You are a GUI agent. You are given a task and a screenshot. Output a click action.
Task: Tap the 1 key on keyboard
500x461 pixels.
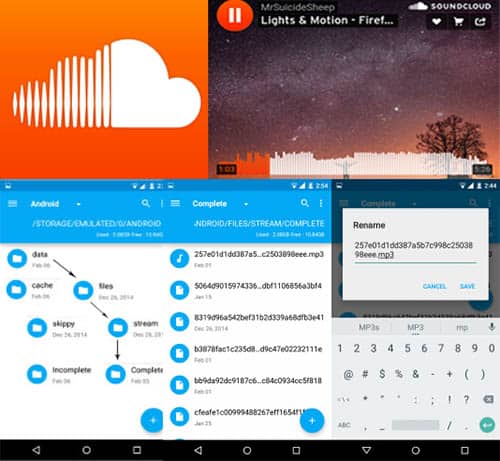340,349
